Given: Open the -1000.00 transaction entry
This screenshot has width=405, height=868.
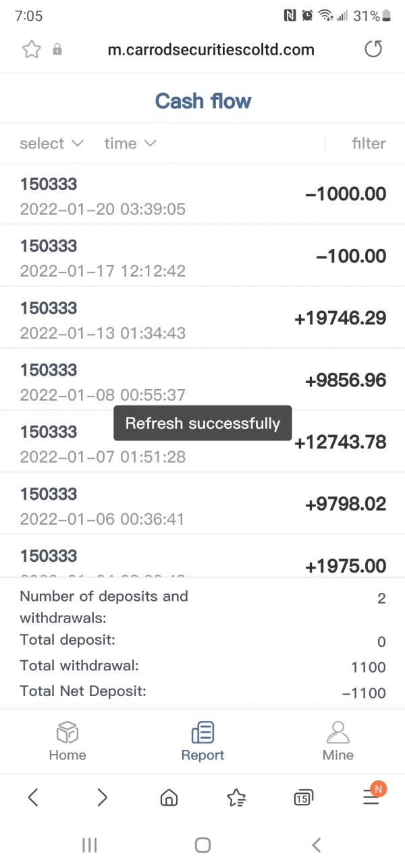Looking at the screenshot, I should click(202, 195).
